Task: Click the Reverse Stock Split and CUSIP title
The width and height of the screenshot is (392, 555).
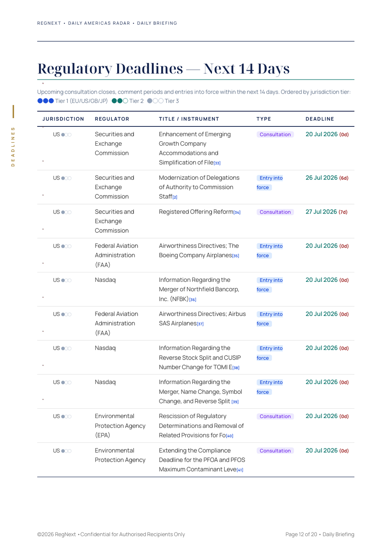Action: (200, 357)
